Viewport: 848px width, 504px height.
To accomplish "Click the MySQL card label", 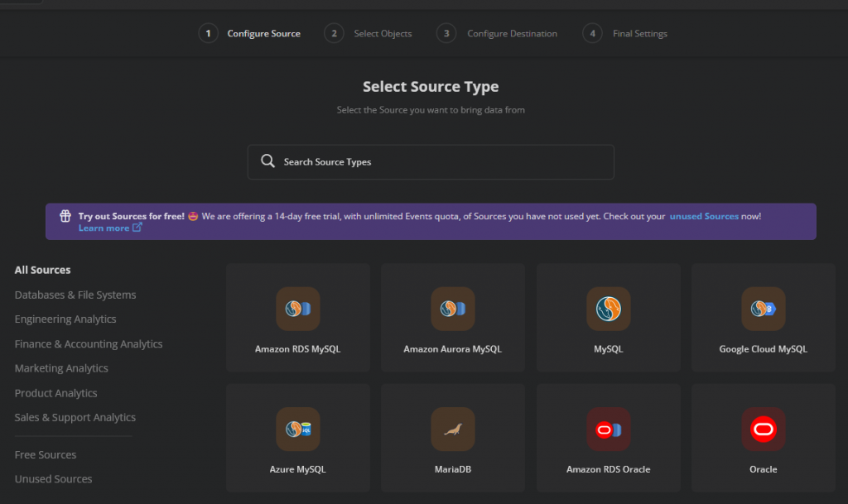I will click(609, 349).
